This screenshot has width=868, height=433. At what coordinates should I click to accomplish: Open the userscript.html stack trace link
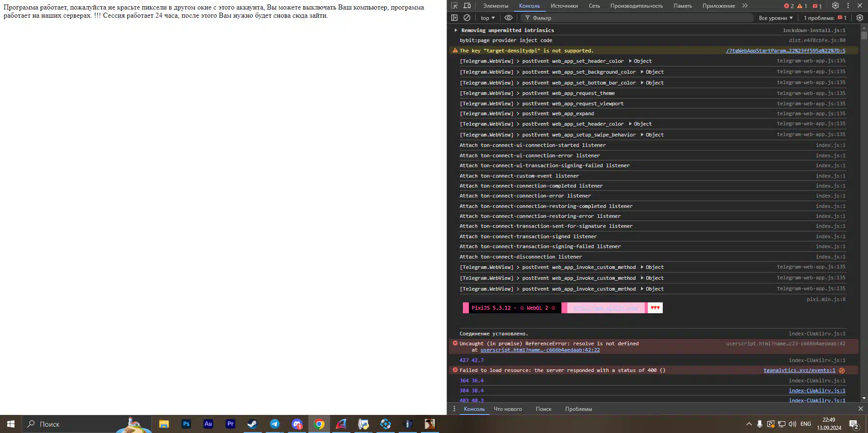[x=540, y=350]
